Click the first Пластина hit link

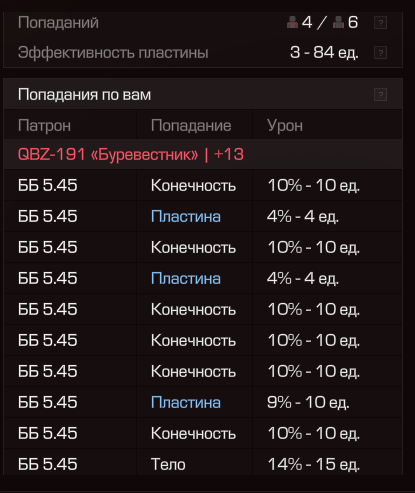[x=186, y=216]
